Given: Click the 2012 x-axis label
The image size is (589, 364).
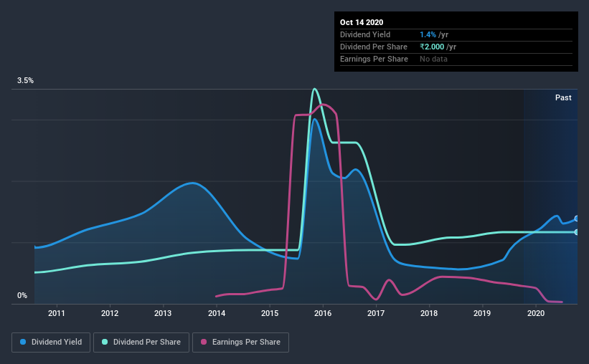Looking at the screenshot, I should pos(110,313).
